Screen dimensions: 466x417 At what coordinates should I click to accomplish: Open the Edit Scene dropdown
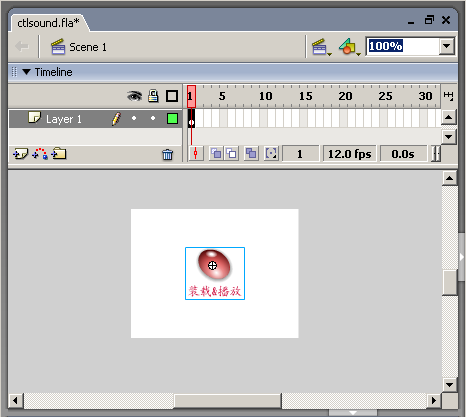point(321,47)
